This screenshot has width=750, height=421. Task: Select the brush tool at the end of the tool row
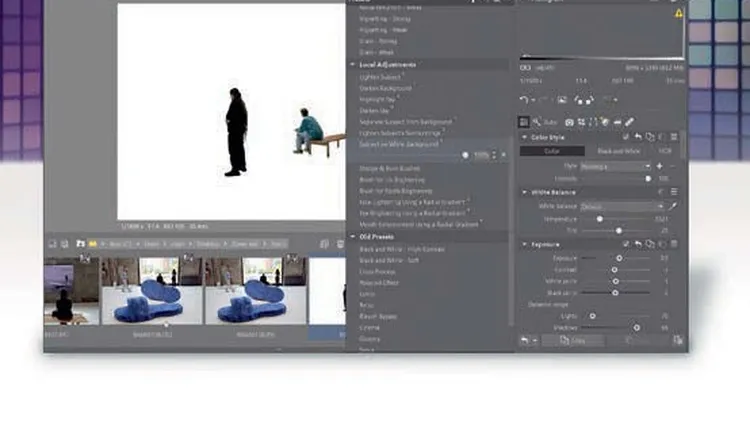pyautogui.click(x=629, y=122)
